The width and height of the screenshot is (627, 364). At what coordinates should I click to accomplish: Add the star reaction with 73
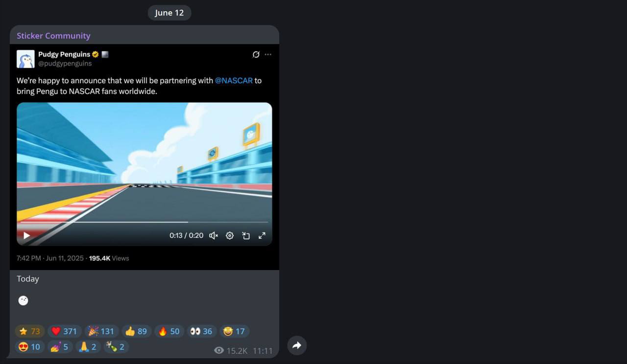point(29,331)
